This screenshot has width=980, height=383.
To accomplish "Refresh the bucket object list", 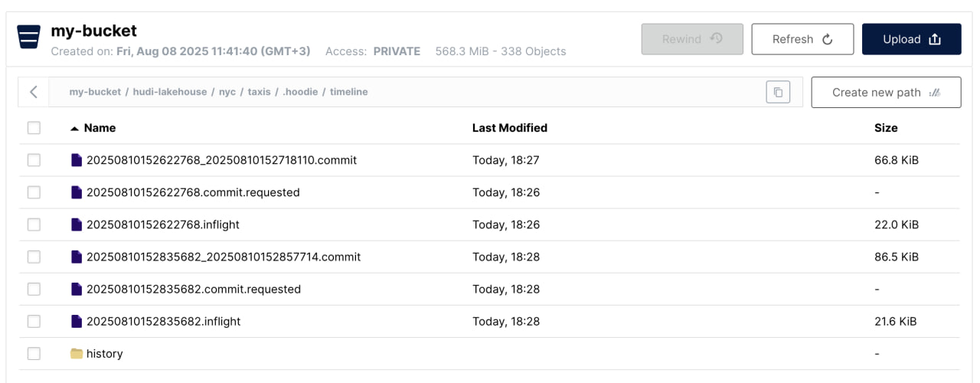I will pos(802,39).
